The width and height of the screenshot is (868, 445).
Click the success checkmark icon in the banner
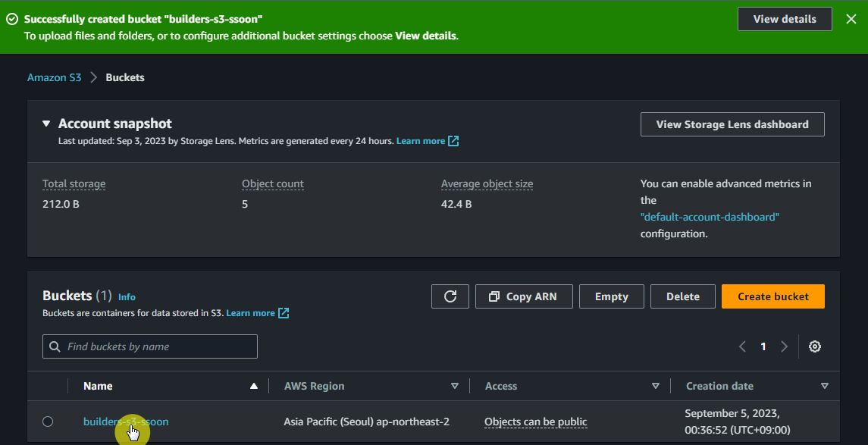12,19
